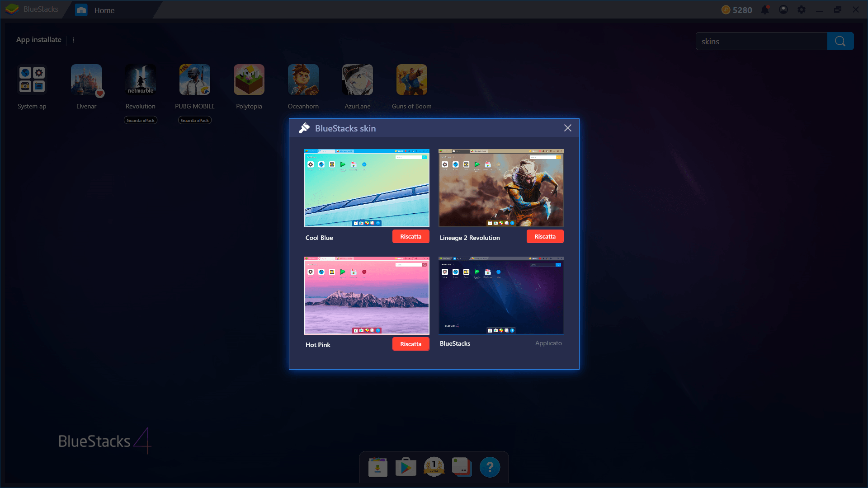
Task: Redeem the Cool Blue skin
Action: [410, 237]
